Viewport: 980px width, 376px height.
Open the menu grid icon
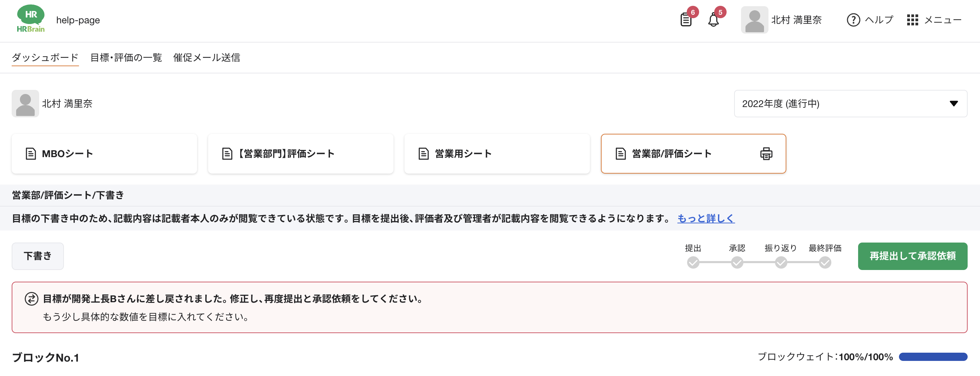tap(912, 20)
